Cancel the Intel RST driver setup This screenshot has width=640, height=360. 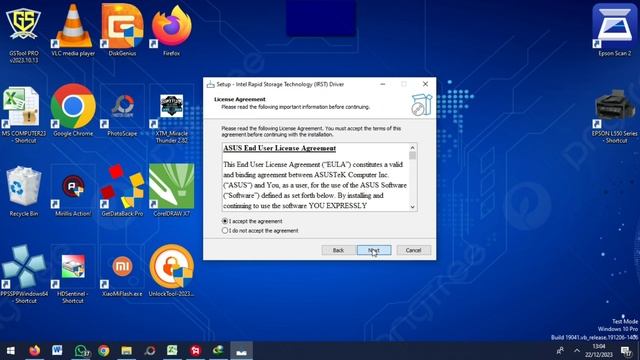coord(413,250)
